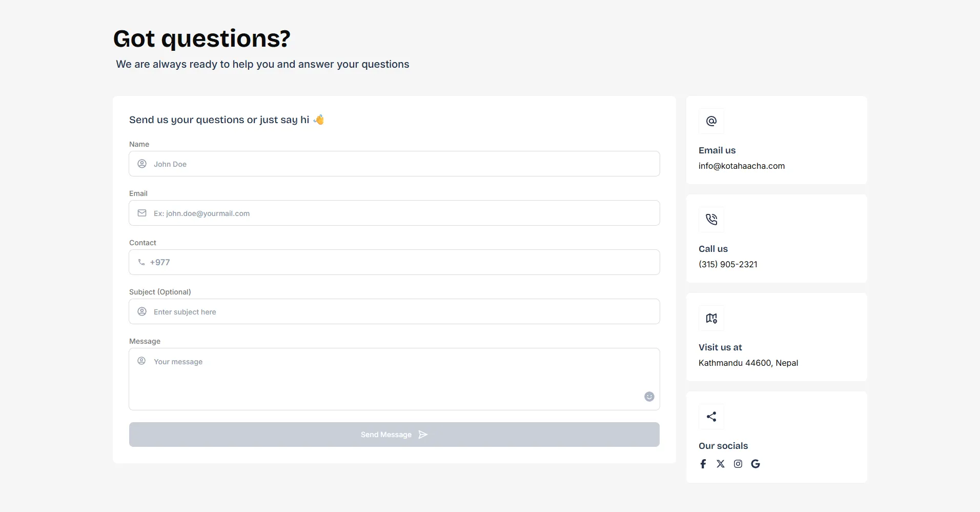Click the envelope icon in the Email field
Screen dimensions: 980x512
point(142,213)
